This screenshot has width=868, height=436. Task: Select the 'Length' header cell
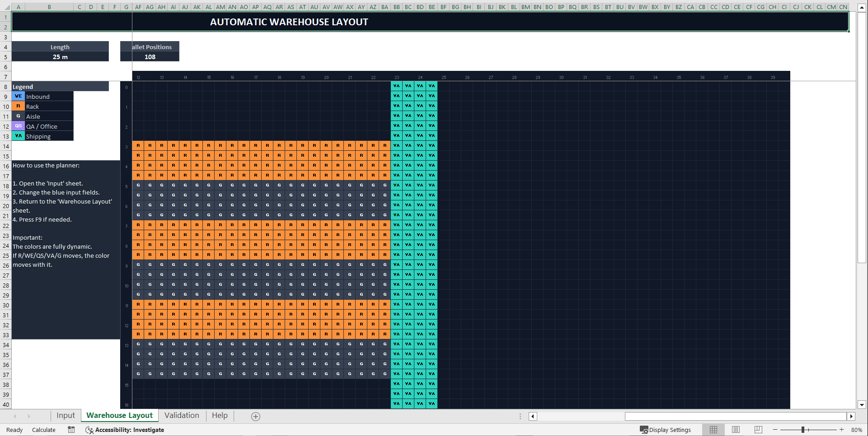click(60, 46)
